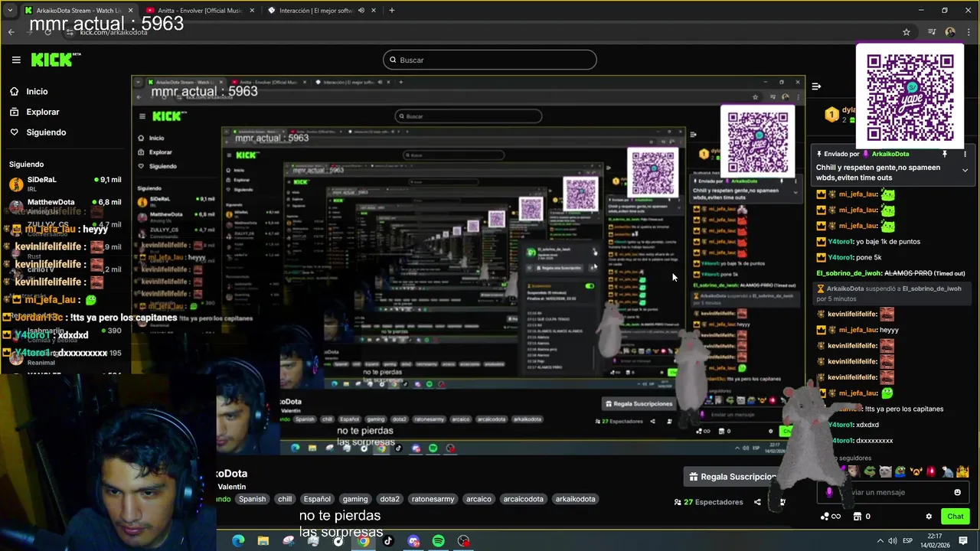
Task: Insert the angry orange face emote
Action: (916, 471)
